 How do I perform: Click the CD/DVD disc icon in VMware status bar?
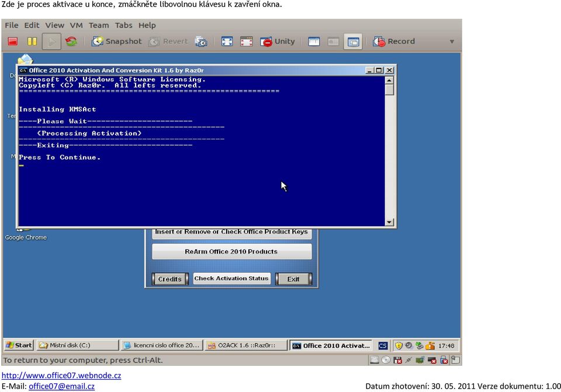pos(386,360)
